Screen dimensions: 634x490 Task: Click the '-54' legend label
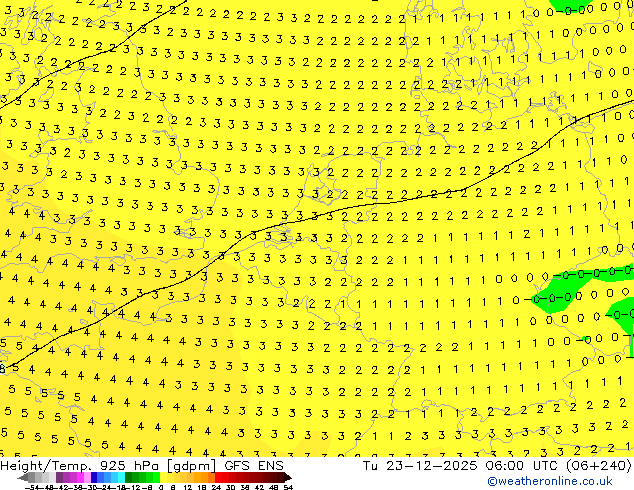[x=32, y=488]
